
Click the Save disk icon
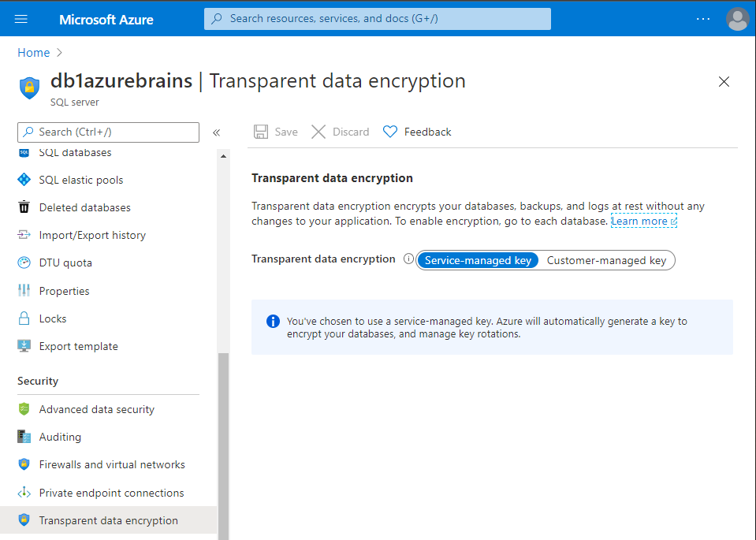261,132
